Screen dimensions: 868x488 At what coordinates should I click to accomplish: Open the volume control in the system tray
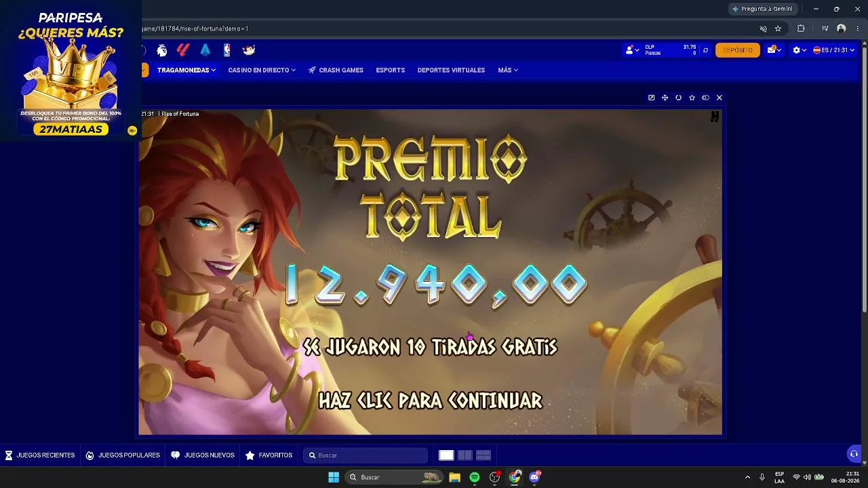pyautogui.click(x=807, y=477)
